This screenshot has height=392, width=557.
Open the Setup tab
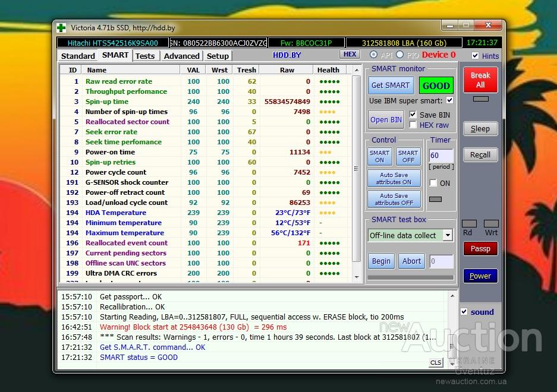pyautogui.click(x=218, y=56)
